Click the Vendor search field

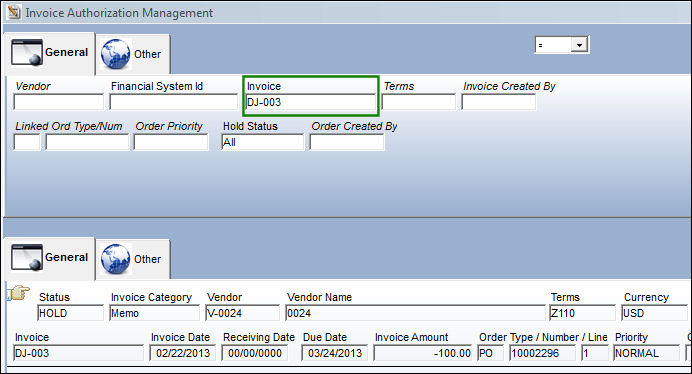tap(59, 102)
